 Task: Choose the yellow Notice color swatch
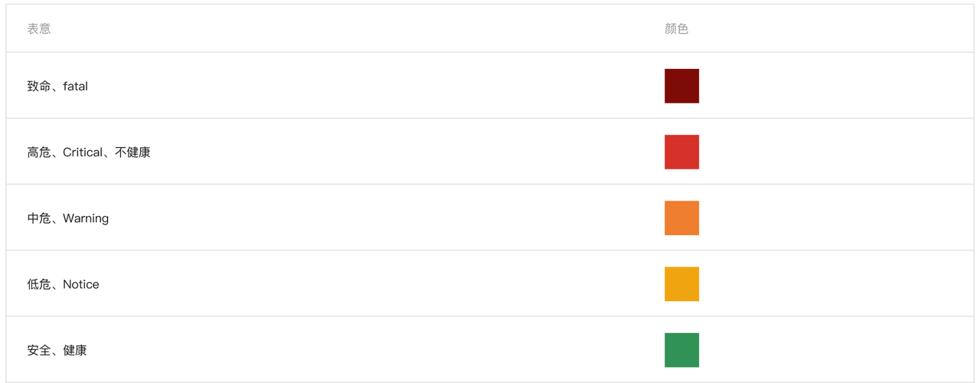681,283
